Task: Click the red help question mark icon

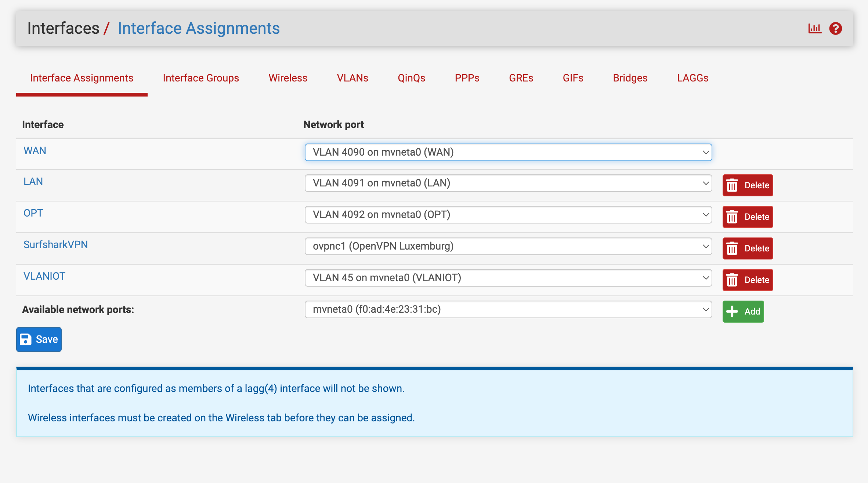Action: pos(835,28)
